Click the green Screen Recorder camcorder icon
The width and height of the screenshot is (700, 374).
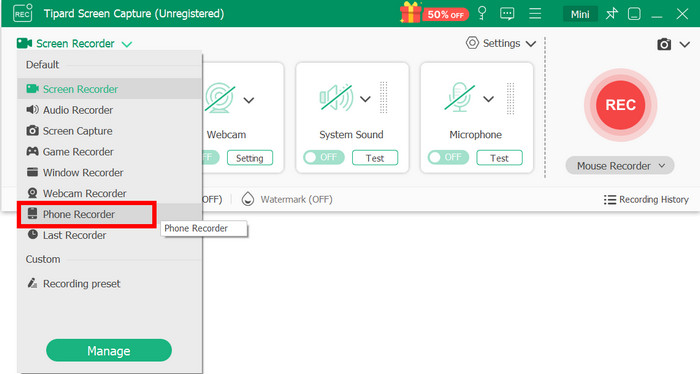coord(24,43)
